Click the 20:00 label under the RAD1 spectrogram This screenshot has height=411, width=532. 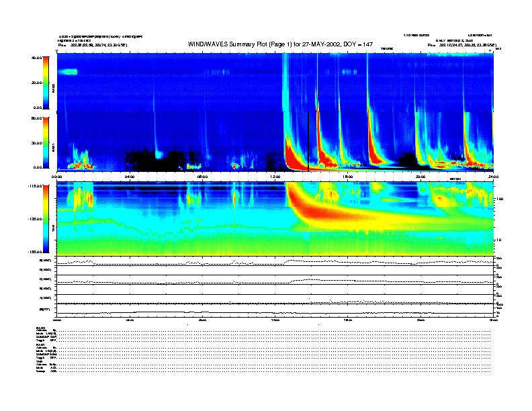pyautogui.click(x=420, y=177)
